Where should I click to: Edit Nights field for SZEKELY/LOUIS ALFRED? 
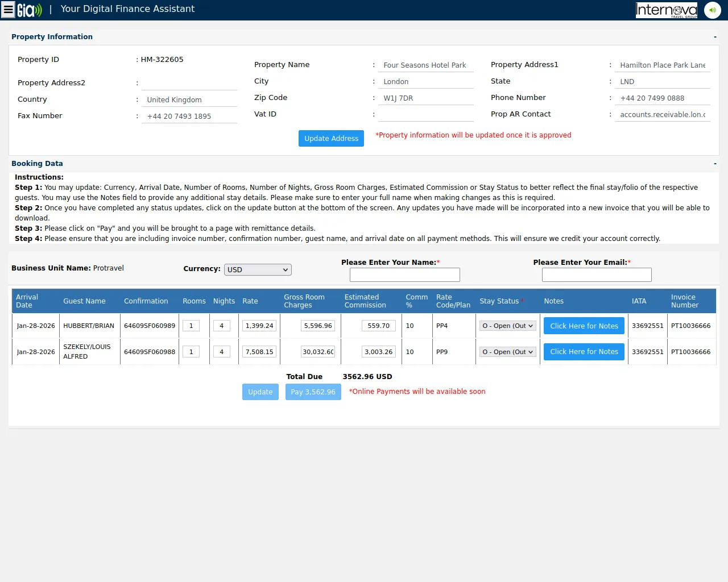(x=221, y=352)
